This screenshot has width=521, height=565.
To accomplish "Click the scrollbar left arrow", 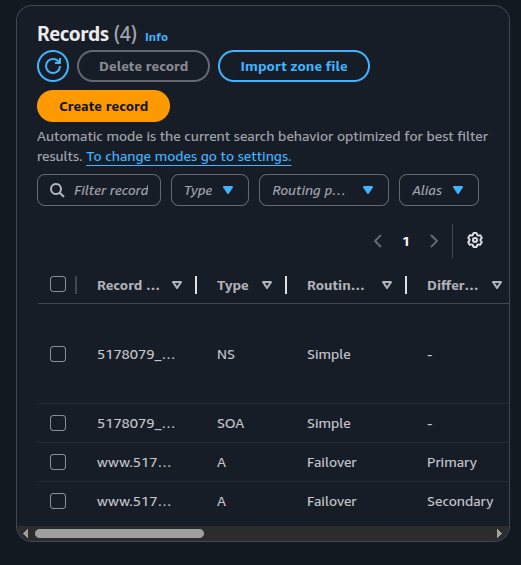I will click(x=25, y=534).
